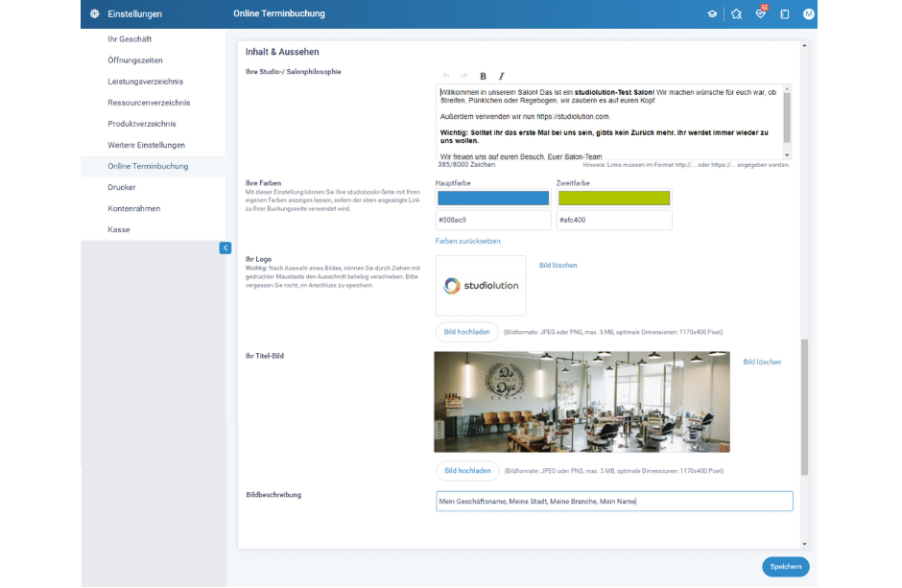The height and width of the screenshot is (588, 902).
Task: Toggle bold formatting in the editor
Action: [484, 76]
